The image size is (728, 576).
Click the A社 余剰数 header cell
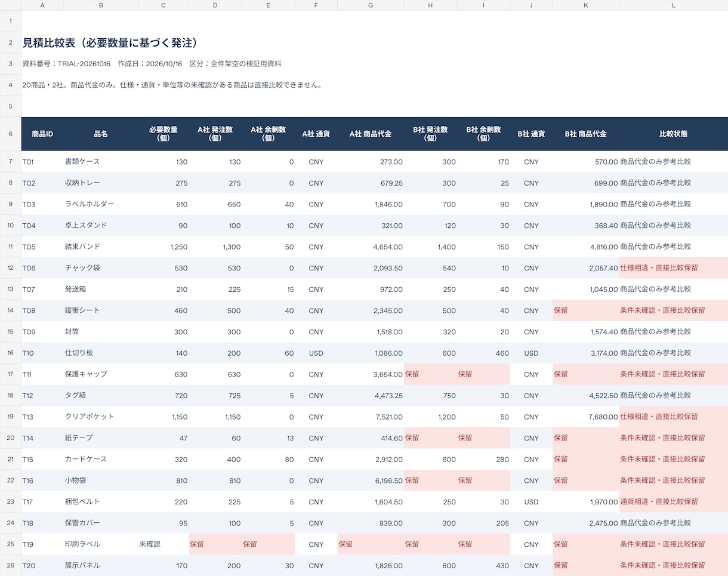269,134
